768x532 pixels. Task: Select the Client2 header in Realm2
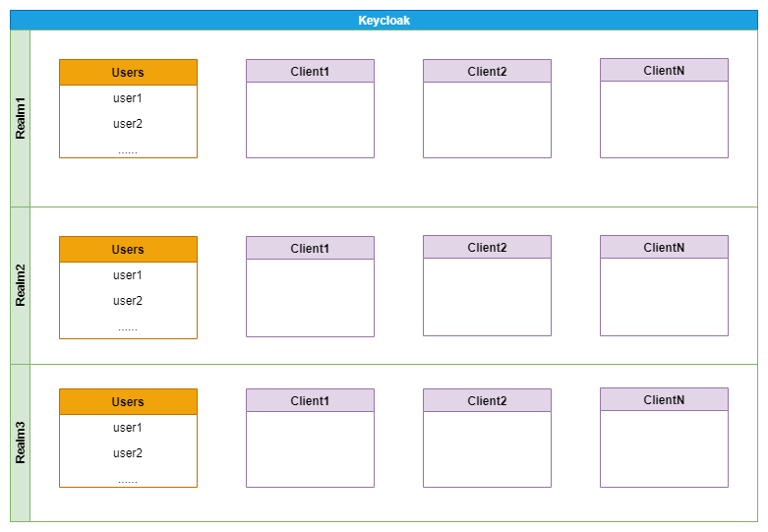tap(488, 247)
